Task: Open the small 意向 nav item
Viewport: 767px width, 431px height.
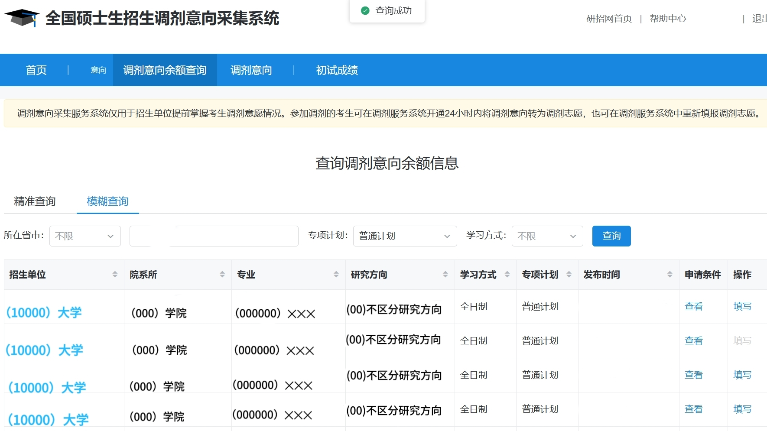Action: click(98, 70)
